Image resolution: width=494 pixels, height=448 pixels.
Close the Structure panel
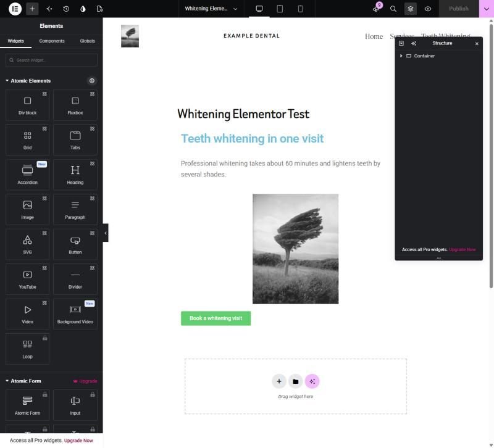pos(477,43)
